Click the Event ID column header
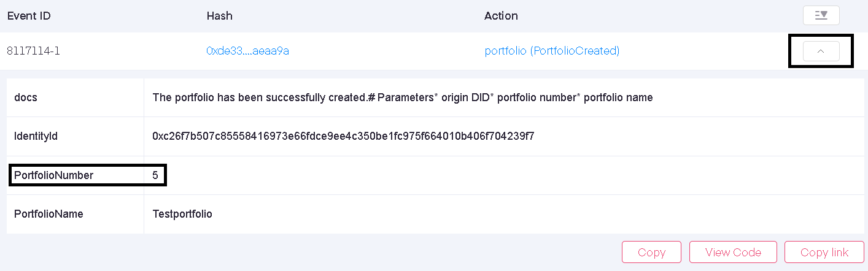 pos(29,16)
